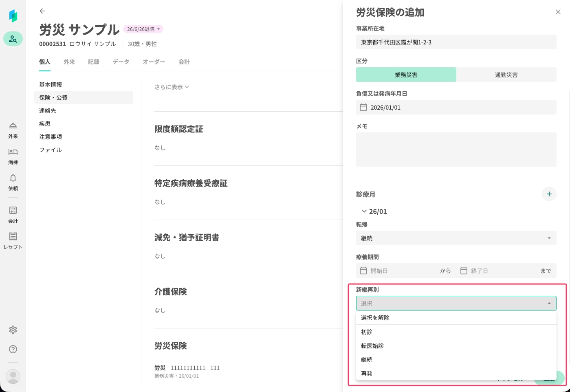
Task: Click the 介護保険 heading
Action: [x=171, y=292]
